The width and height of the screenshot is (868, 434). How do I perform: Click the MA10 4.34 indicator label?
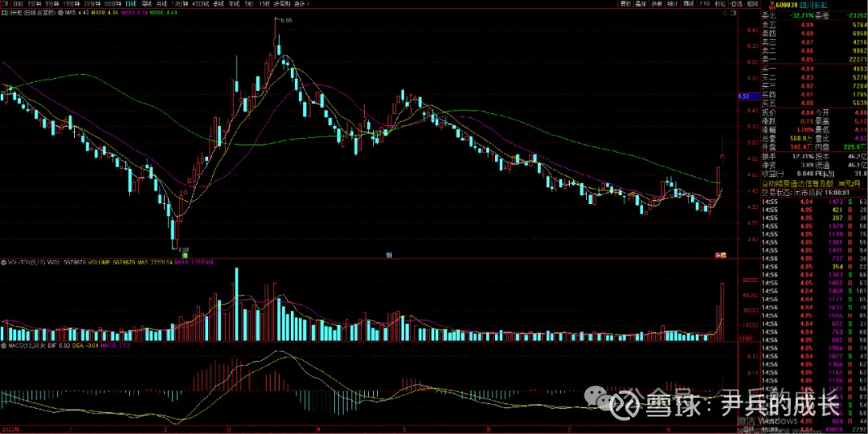tap(104, 12)
